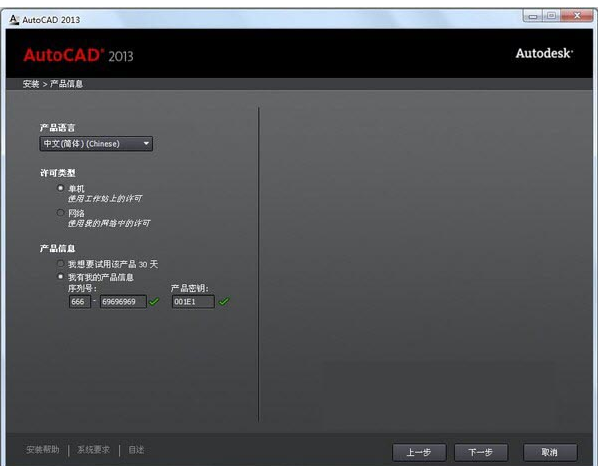The image size is (598, 466).
Task: Click the AutoCAD icon in title bar
Action: (14, 19)
